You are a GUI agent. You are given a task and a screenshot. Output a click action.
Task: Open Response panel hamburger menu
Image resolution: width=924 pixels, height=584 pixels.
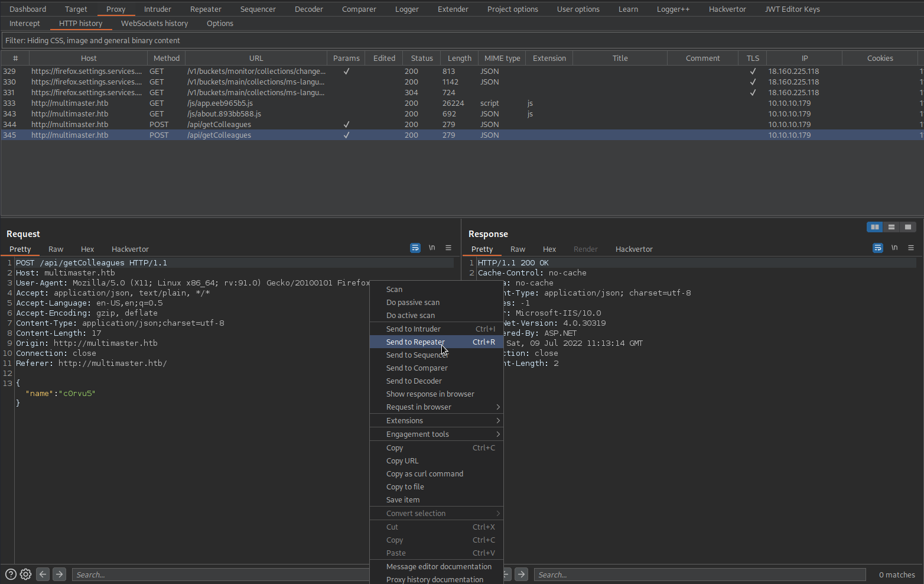point(911,248)
